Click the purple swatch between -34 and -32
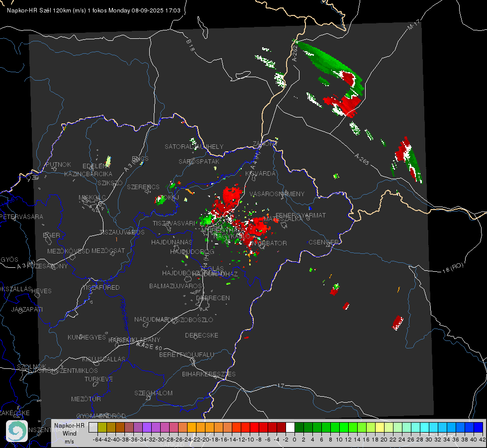Viewport: 487px width, 448px height. click(x=147, y=428)
